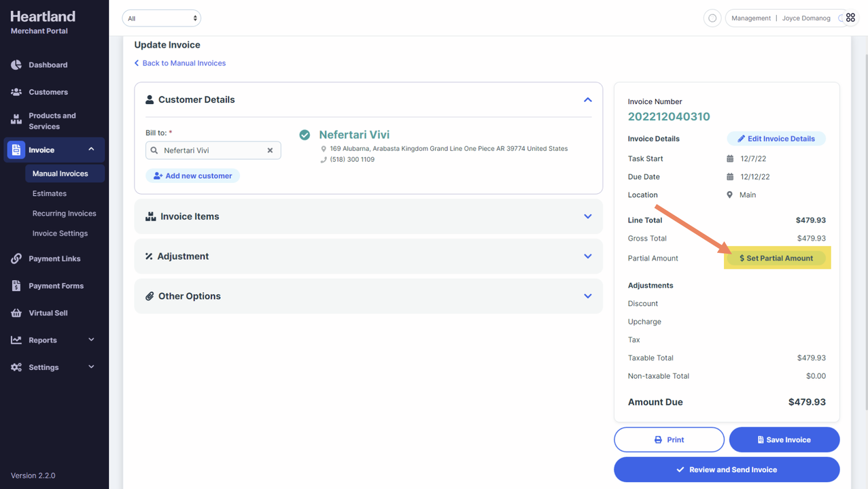Open the apps grid icon at top right
The height and width of the screenshot is (489, 868).
coord(850,18)
